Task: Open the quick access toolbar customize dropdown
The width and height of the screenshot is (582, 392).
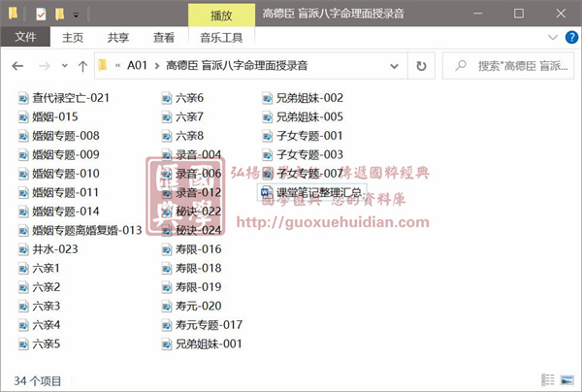Action: click(76, 16)
